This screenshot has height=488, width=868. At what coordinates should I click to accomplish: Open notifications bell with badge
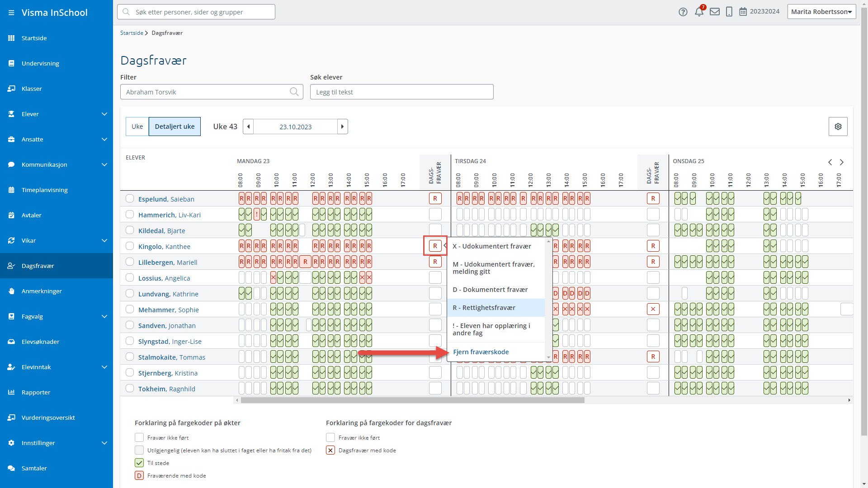[699, 11]
